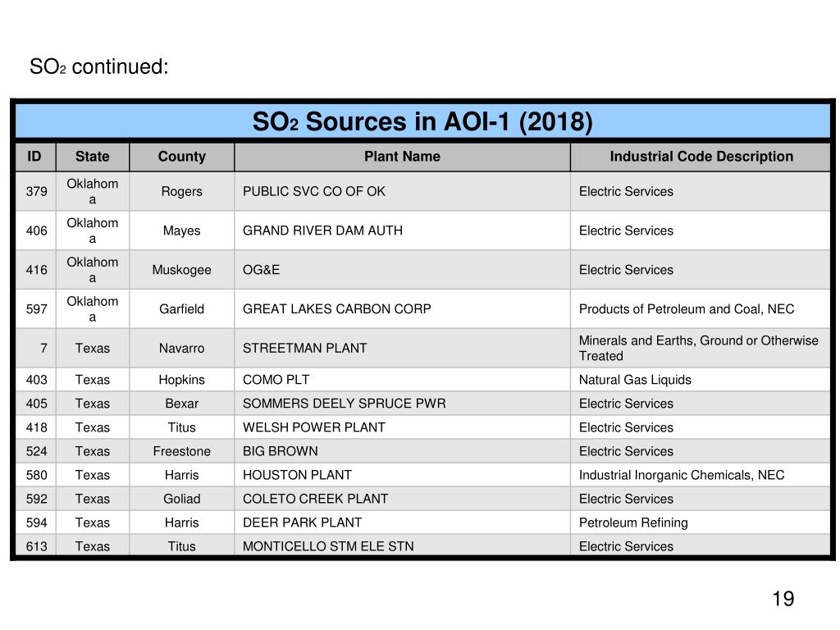Screen dimensions: 840x630
Task: Click the 'Plant Name' column header
Action: click(402, 157)
